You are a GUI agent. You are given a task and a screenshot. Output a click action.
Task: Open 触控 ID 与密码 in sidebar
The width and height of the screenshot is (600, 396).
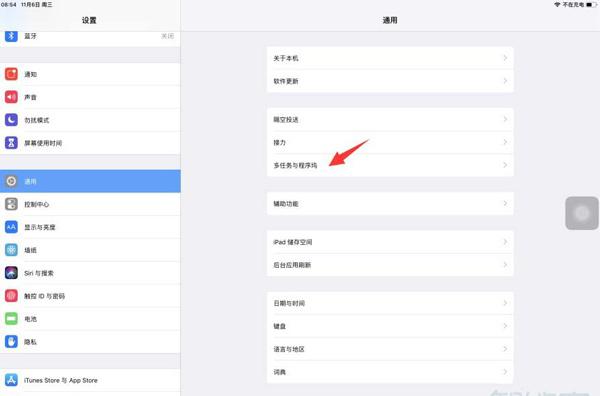tap(90, 296)
